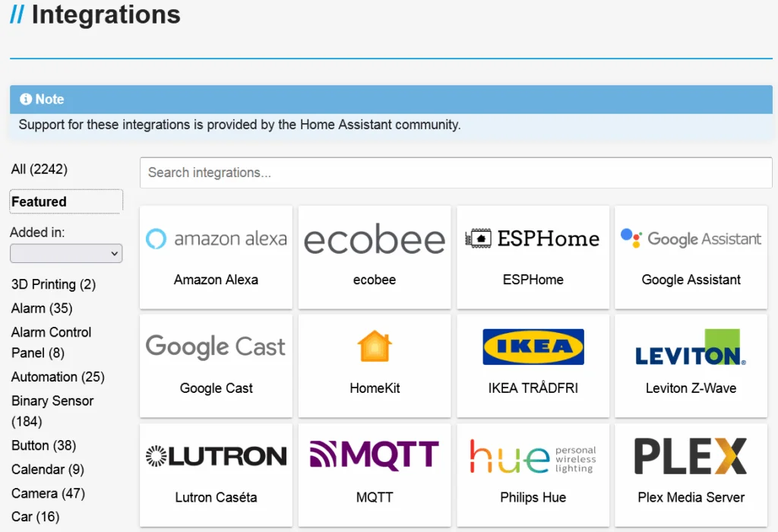
Task: Open the Amazon Alexa integration logo
Action: point(217,239)
